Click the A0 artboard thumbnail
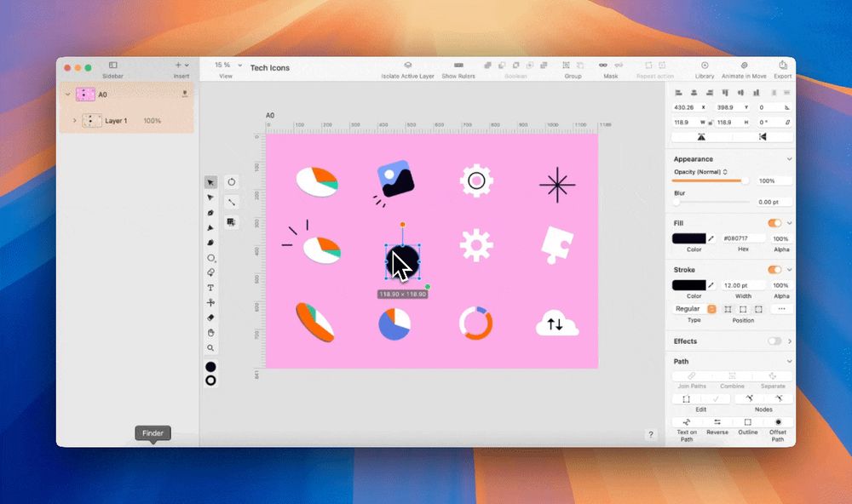852x504 pixels. (85, 94)
